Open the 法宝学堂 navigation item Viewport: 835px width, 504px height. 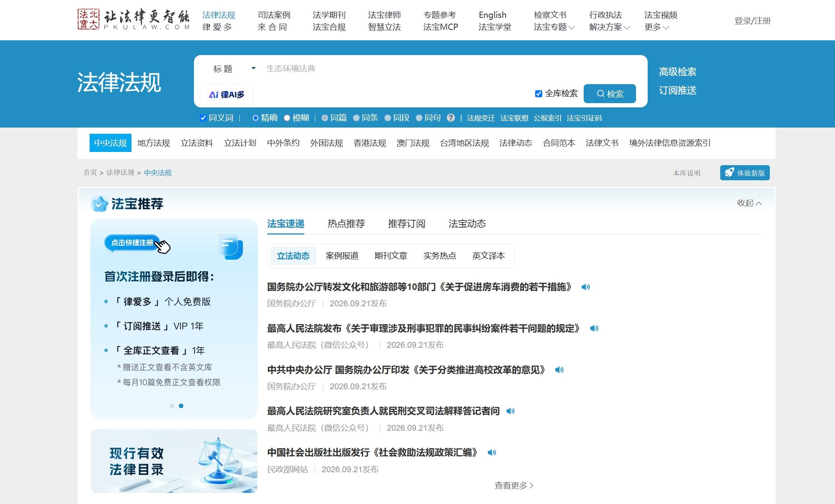[x=495, y=27]
